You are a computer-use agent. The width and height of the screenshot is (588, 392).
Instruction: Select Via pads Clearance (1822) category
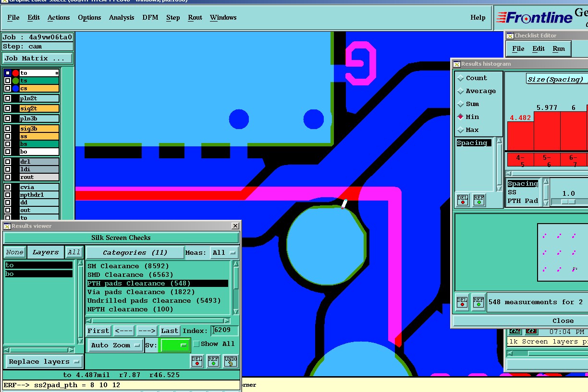click(158, 292)
